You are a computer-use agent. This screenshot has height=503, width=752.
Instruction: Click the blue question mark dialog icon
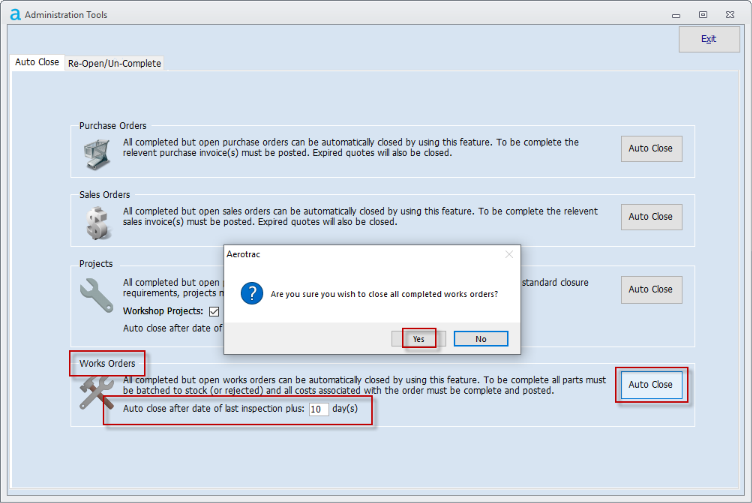pyautogui.click(x=251, y=295)
